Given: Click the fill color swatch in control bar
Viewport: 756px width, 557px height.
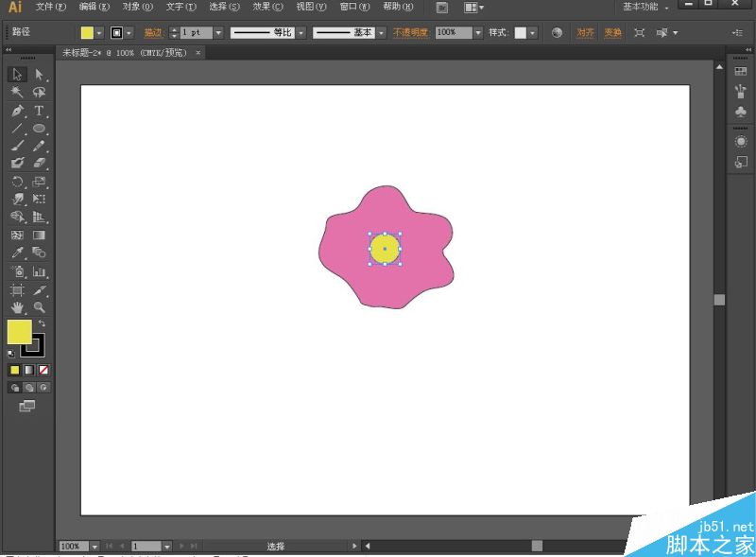Looking at the screenshot, I should click(x=87, y=33).
